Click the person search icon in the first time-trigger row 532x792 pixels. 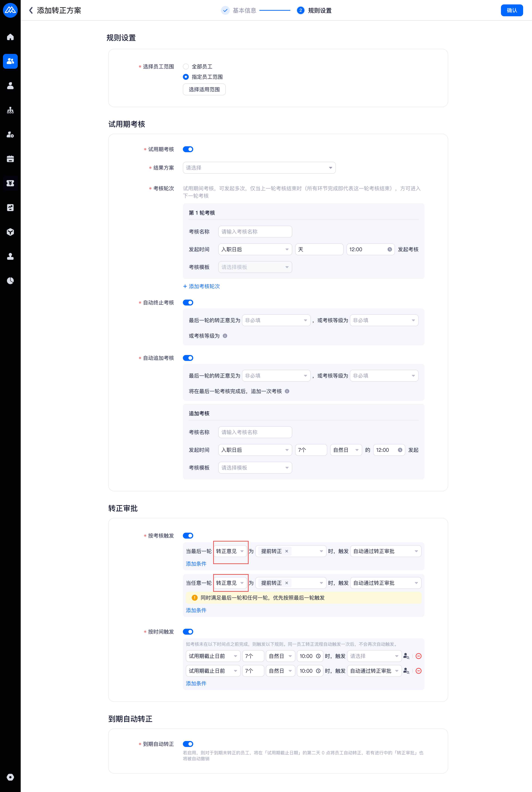coord(406,656)
